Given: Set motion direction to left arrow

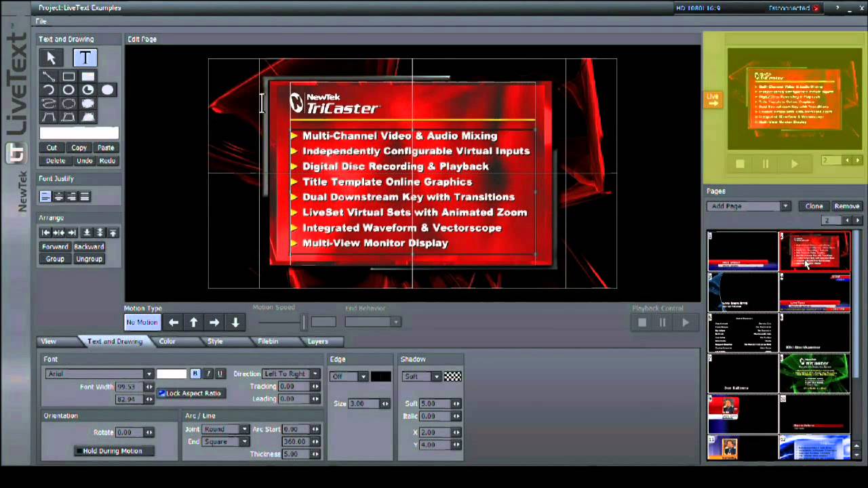Looking at the screenshot, I should pos(174,323).
